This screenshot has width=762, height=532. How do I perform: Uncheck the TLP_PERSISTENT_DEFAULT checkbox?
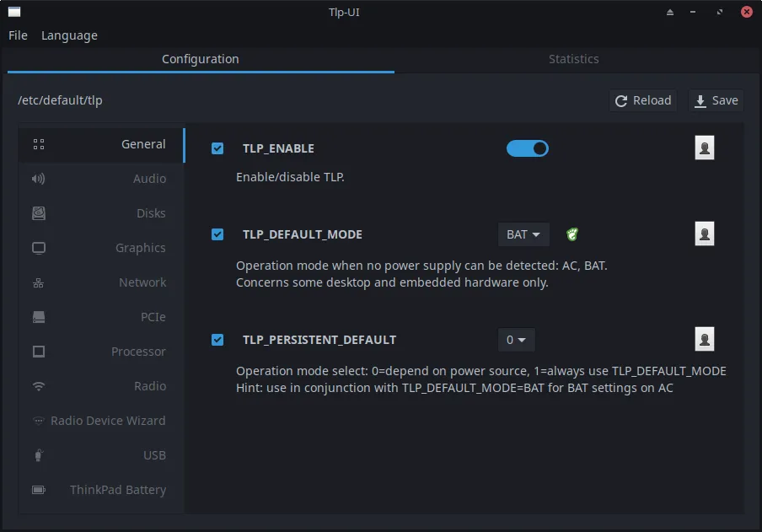[x=217, y=340]
